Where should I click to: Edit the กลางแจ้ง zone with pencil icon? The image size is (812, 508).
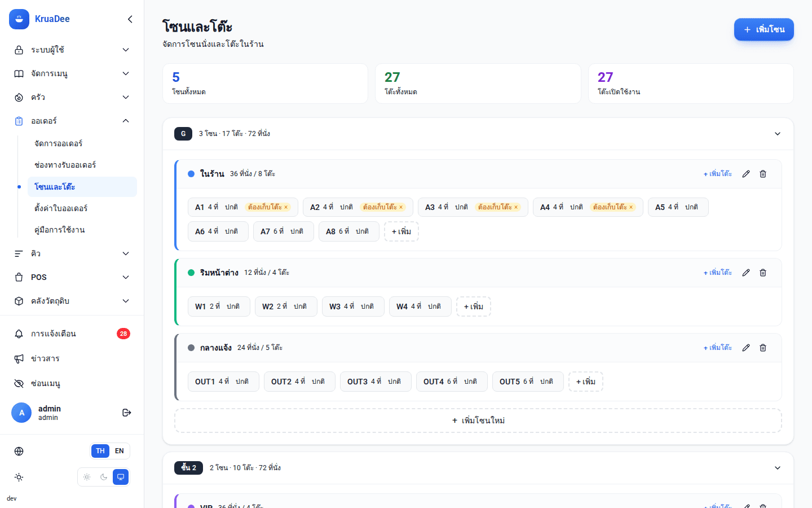[x=746, y=348]
